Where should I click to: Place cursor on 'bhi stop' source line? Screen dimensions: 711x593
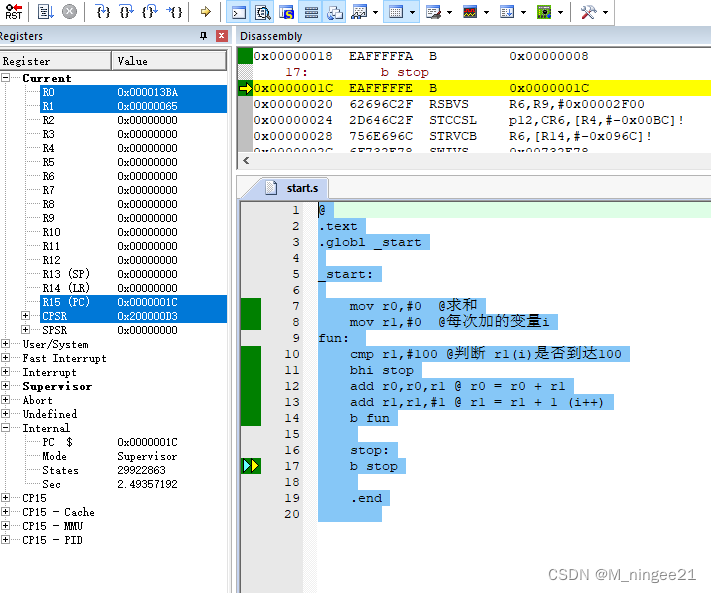[x=381, y=370]
